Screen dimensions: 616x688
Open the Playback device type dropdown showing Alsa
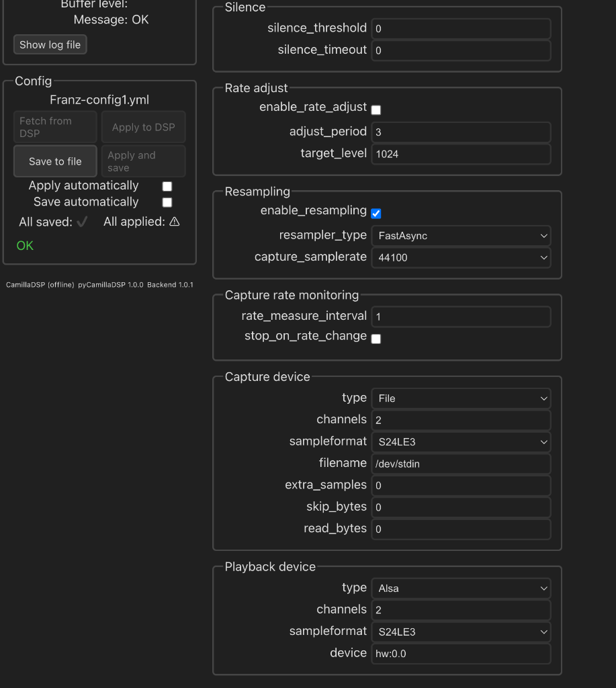(x=461, y=589)
